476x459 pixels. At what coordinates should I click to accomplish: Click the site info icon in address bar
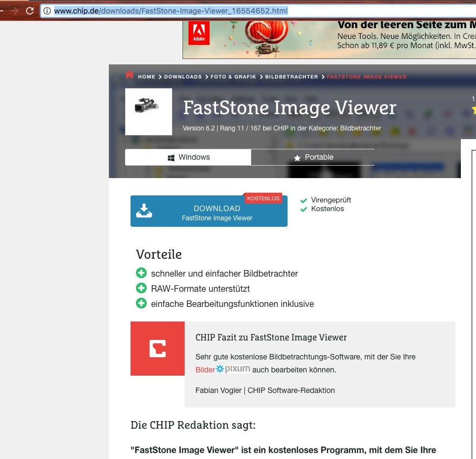47,11
